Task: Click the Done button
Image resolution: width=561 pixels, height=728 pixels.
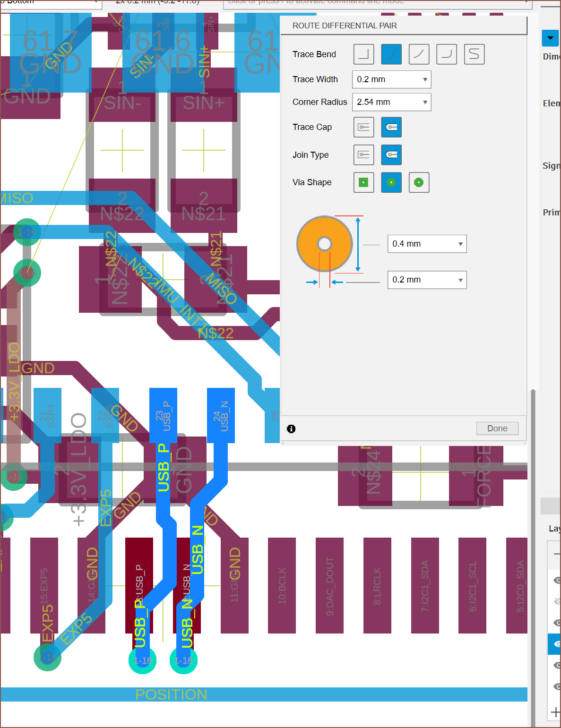Action: (x=497, y=428)
